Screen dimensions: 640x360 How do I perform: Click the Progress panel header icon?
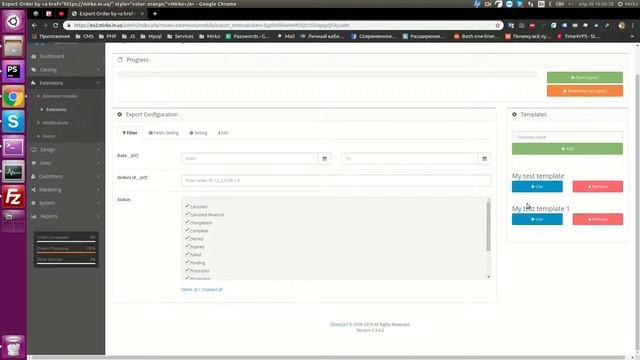[x=120, y=60]
